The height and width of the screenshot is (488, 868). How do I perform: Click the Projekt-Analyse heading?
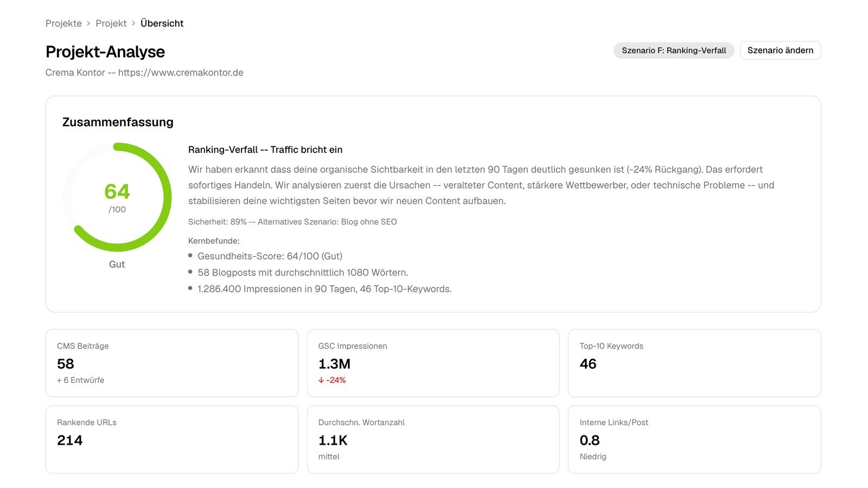point(105,52)
